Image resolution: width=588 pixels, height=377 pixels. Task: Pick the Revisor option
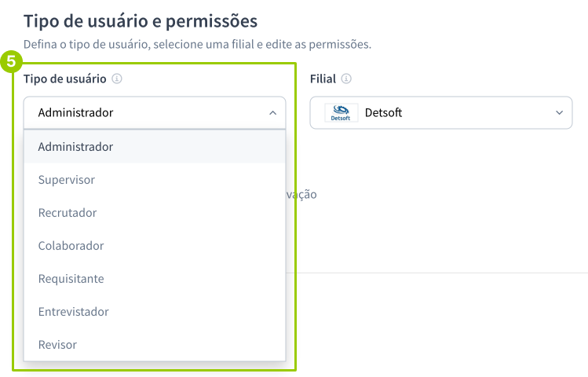(x=57, y=345)
